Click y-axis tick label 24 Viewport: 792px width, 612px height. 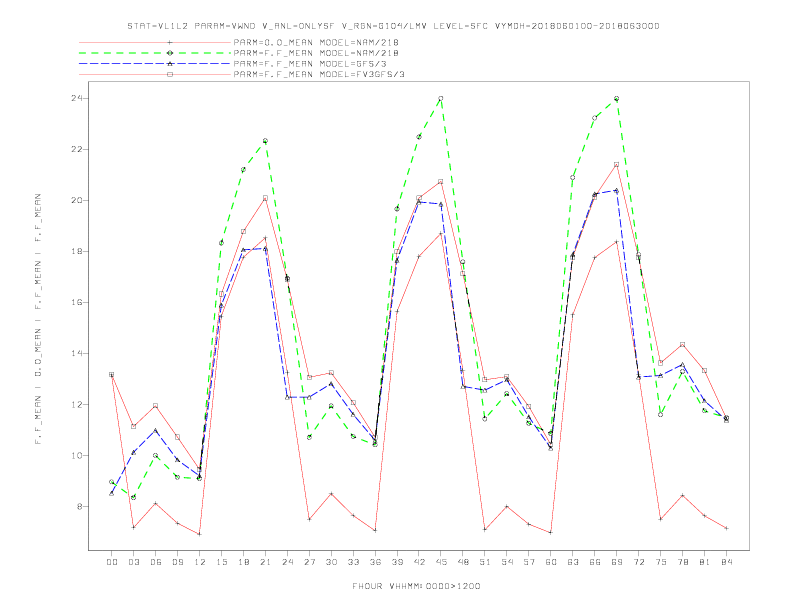[77, 98]
